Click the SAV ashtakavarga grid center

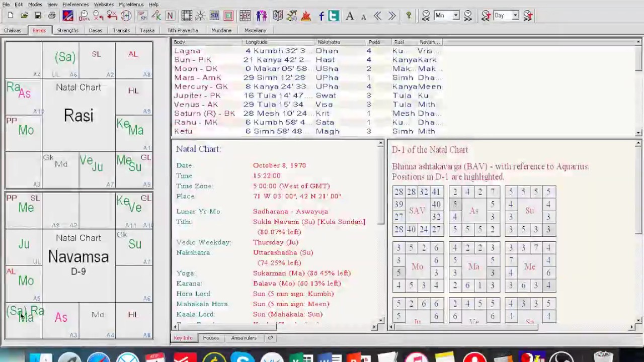[417, 211]
